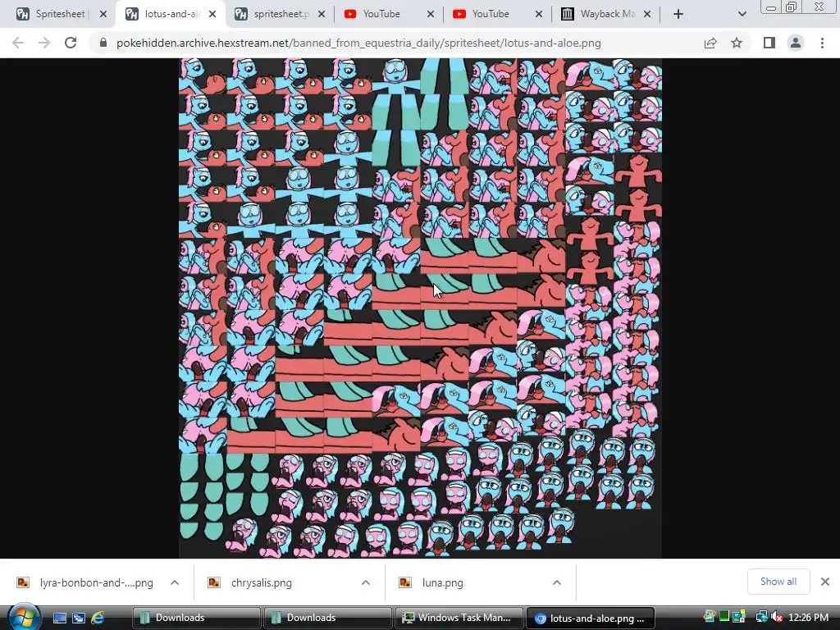The width and height of the screenshot is (840, 630).
Task: Click Switch between windows quick launch icon
Action: 79,618
